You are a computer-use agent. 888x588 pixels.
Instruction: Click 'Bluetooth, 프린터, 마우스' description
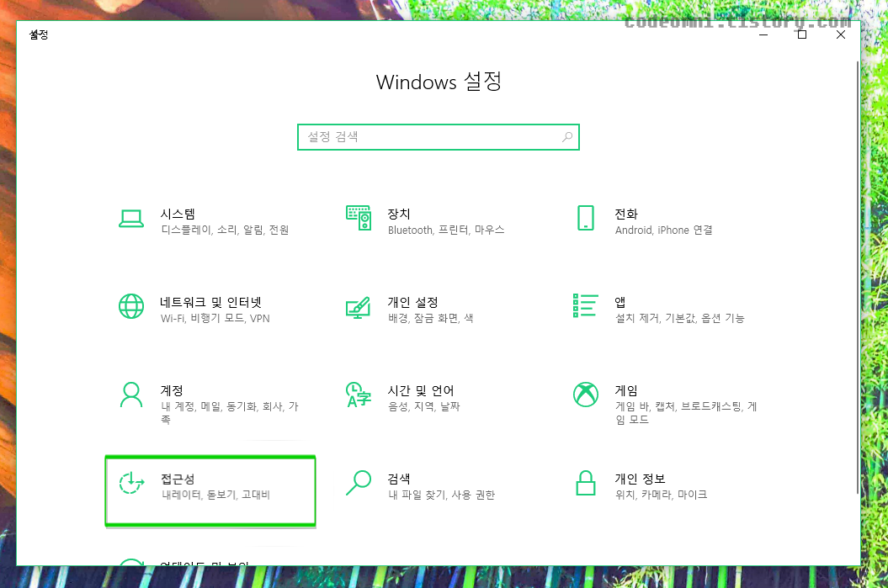(x=446, y=230)
